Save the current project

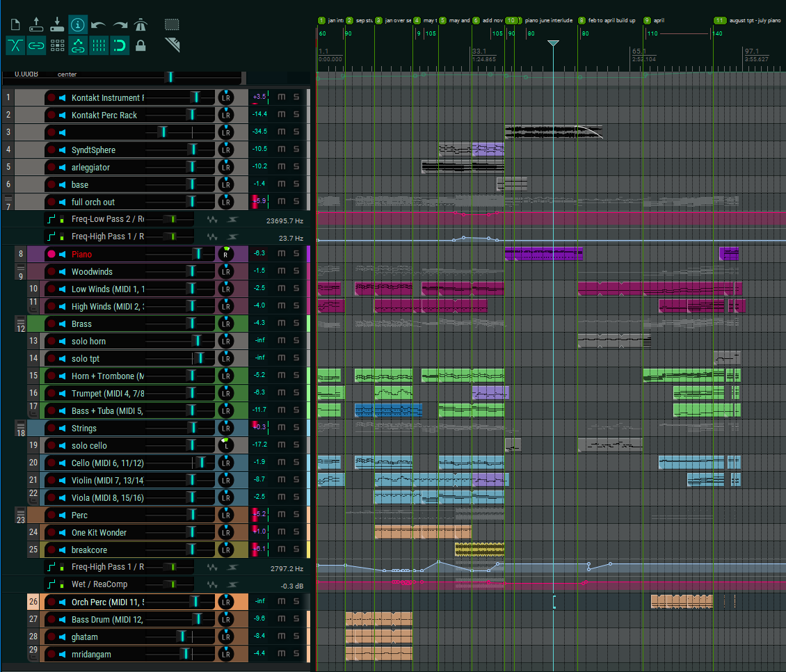pyautogui.click(x=57, y=24)
